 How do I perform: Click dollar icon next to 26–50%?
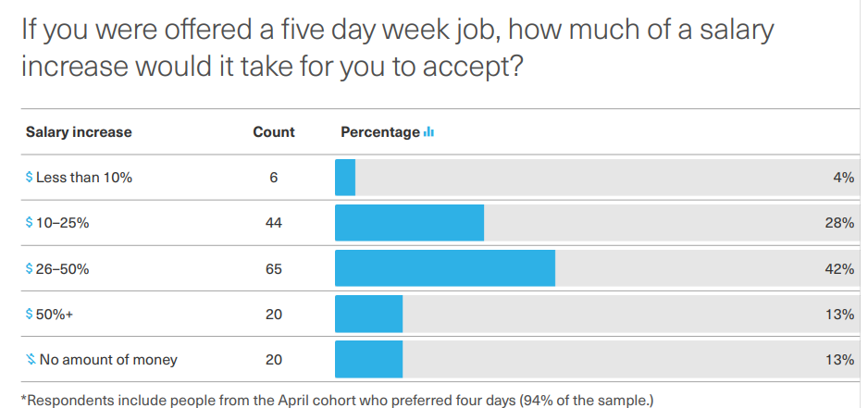point(30,268)
